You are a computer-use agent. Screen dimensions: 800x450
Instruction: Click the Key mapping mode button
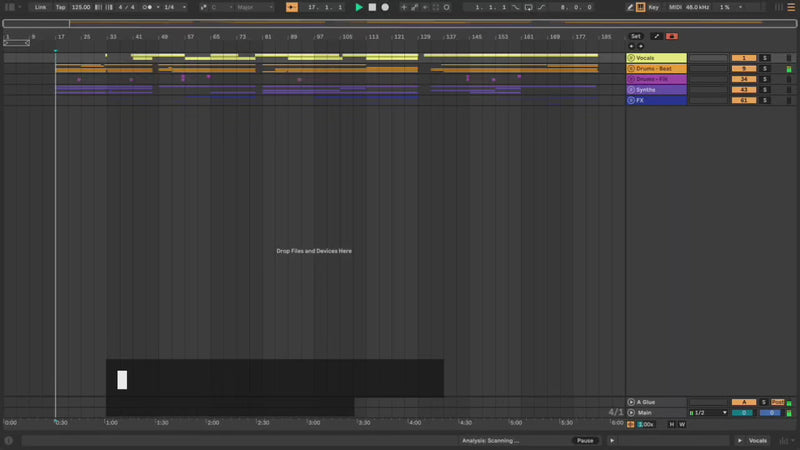(x=654, y=7)
